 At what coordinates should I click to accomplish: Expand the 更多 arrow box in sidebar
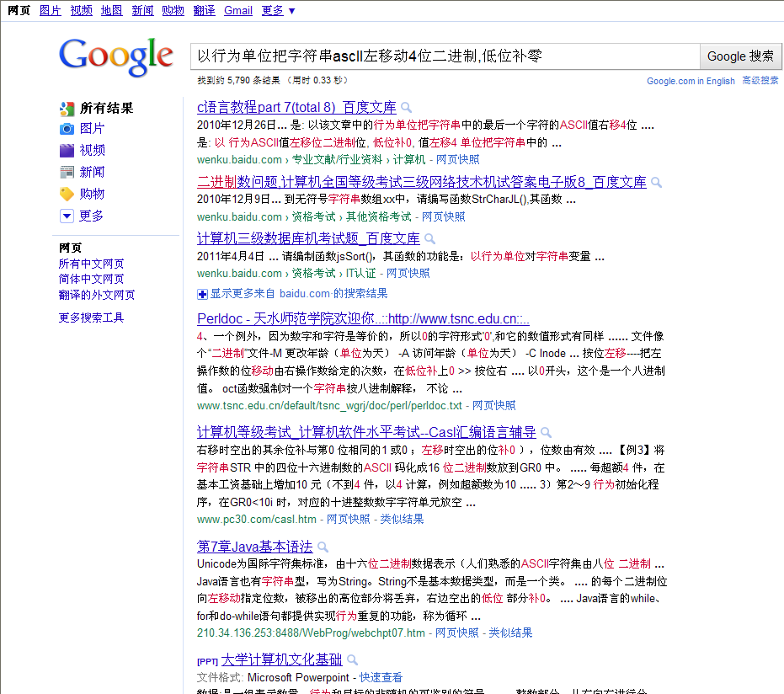(x=67, y=216)
